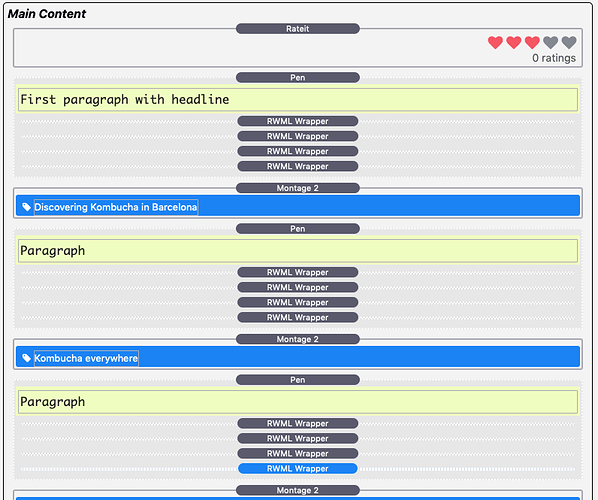The image size is (598, 500).
Task: Open Discovering Kombucha in Barcelona title
Action: tap(116, 207)
